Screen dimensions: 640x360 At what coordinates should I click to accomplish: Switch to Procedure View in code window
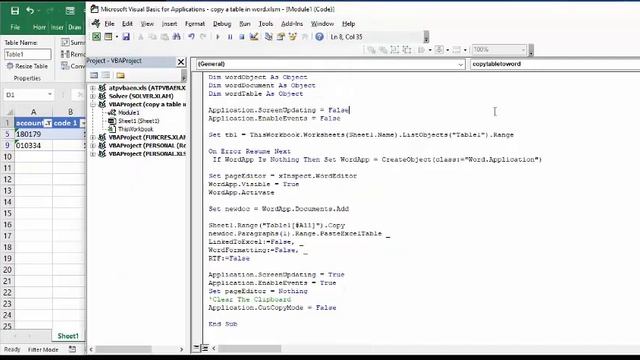(196, 348)
